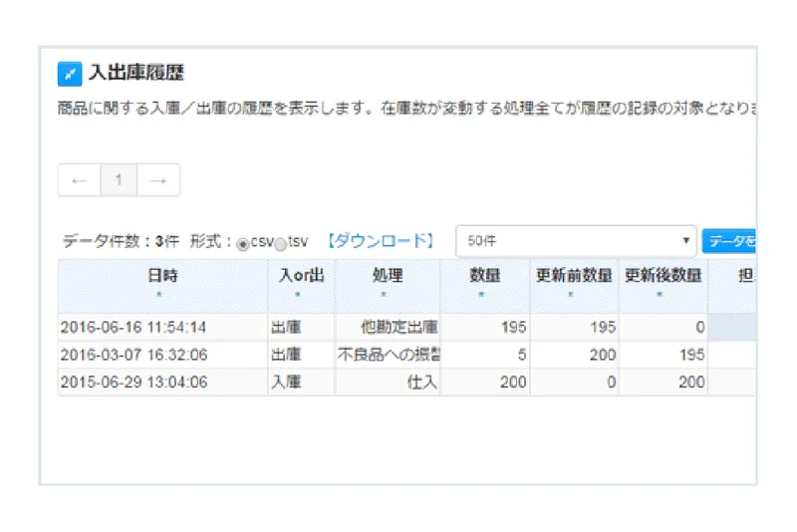The width and height of the screenshot is (797, 532).
Task: Sort by the 日時 column header
Action: point(162,286)
